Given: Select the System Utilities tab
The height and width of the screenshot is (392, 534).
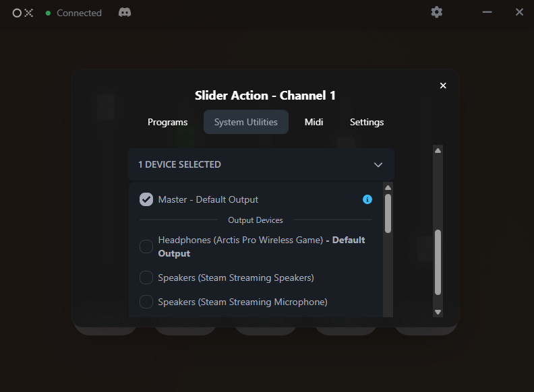Looking at the screenshot, I should [x=245, y=122].
